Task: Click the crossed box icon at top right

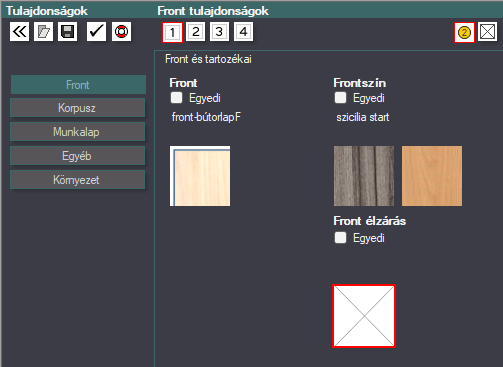Action: pos(487,32)
